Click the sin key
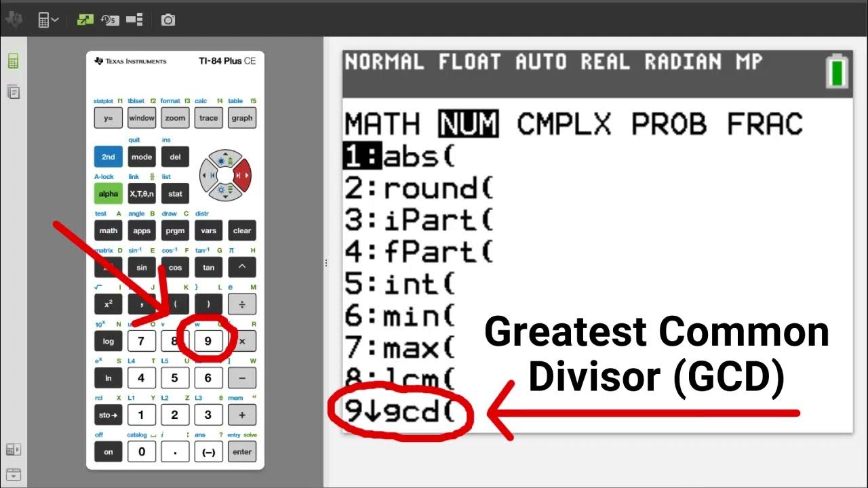 click(x=142, y=268)
